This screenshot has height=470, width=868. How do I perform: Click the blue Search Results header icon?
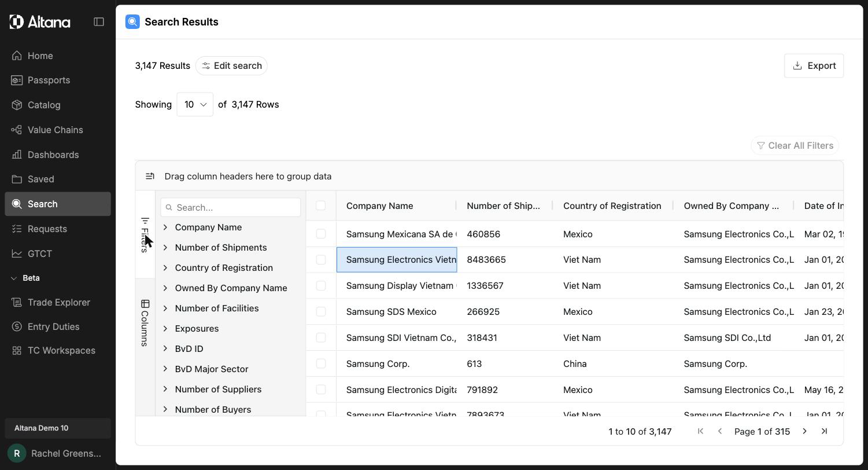click(x=132, y=22)
